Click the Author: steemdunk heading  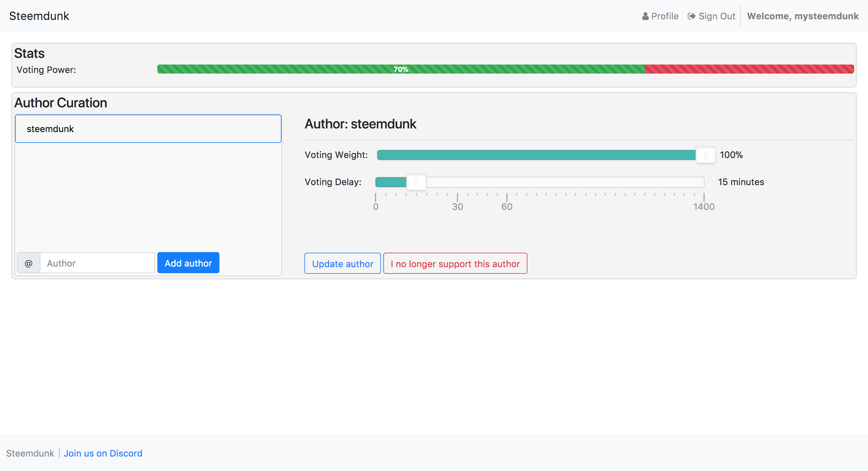tap(360, 124)
